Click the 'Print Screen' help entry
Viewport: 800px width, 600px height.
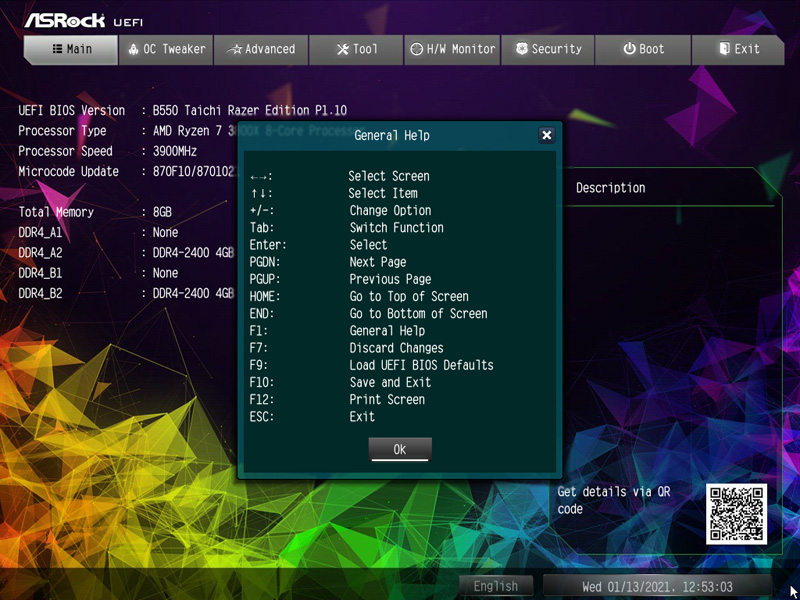click(387, 399)
